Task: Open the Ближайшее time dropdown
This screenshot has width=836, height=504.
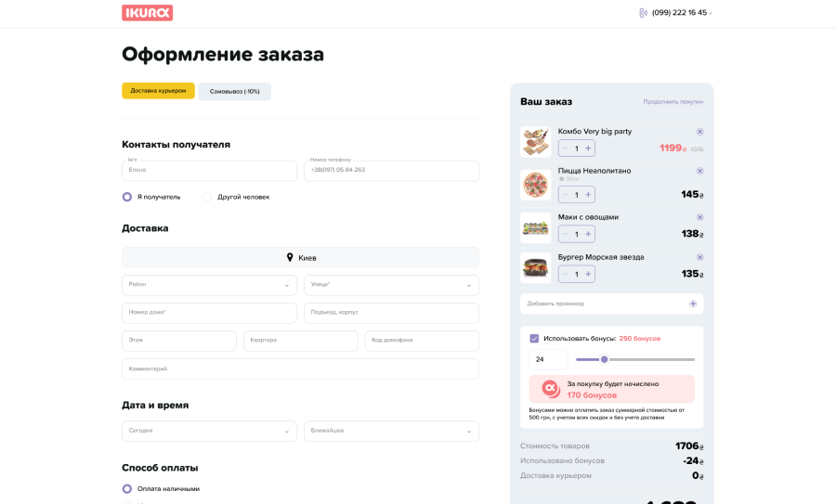Action: click(391, 431)
